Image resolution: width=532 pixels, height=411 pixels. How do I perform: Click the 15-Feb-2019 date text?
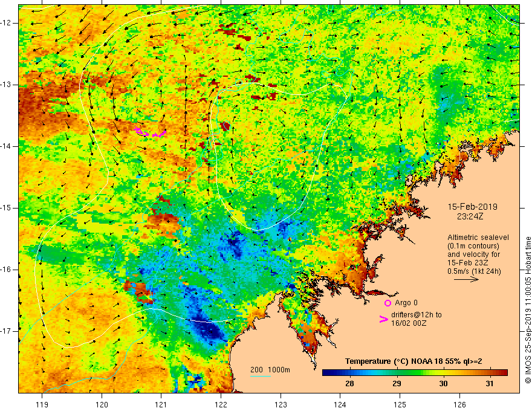pos(473,207)
